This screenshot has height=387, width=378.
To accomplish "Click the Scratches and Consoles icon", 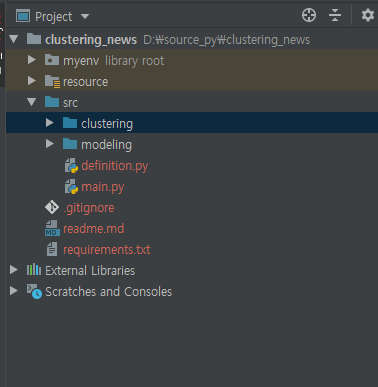I will pyautogui.click(x=34, y=291).
